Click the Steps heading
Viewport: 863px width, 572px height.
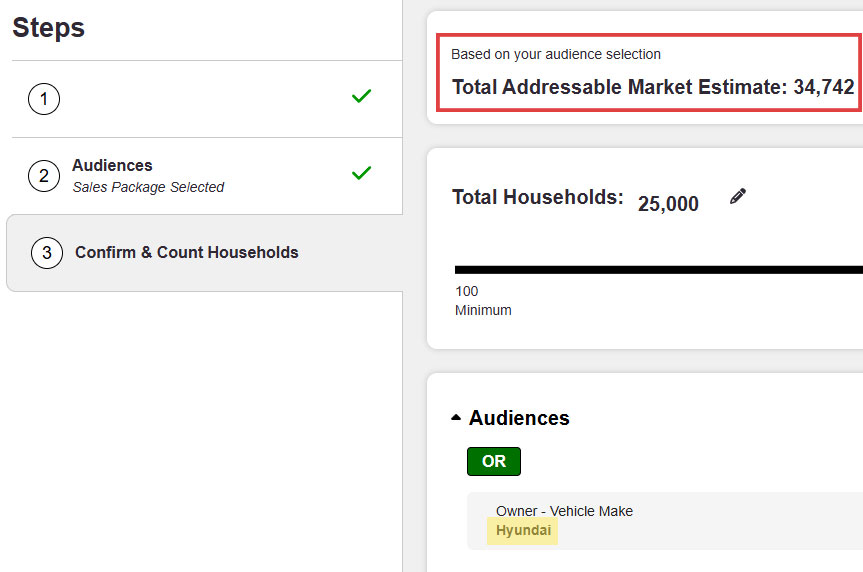tap(48, 28)
